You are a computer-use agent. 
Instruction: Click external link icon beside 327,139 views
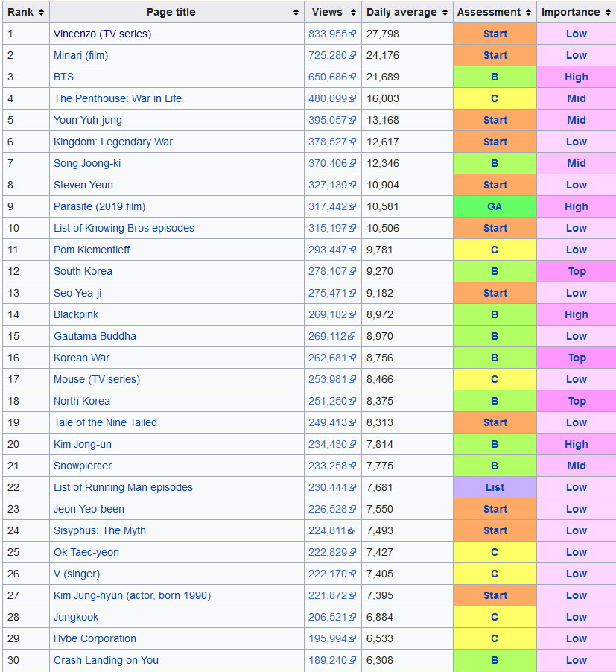point(352,186)
